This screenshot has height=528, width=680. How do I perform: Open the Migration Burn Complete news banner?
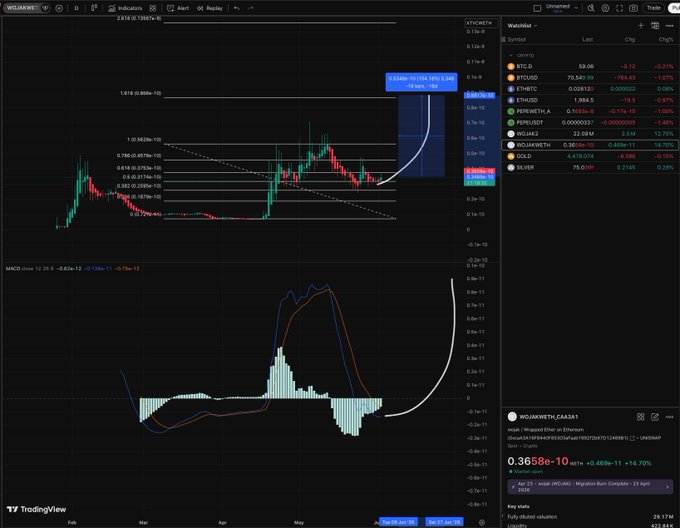[590, 487]
